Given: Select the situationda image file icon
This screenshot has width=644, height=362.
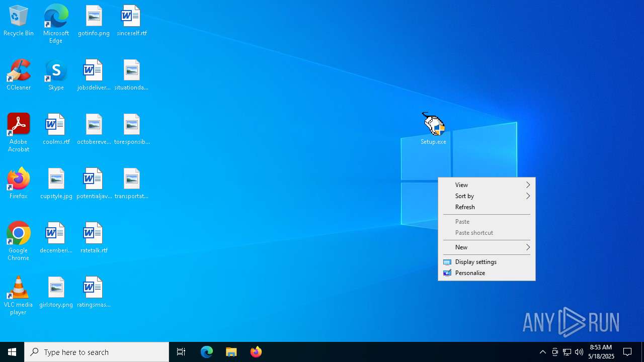Looking at the screenshot, I should point(131,75).
